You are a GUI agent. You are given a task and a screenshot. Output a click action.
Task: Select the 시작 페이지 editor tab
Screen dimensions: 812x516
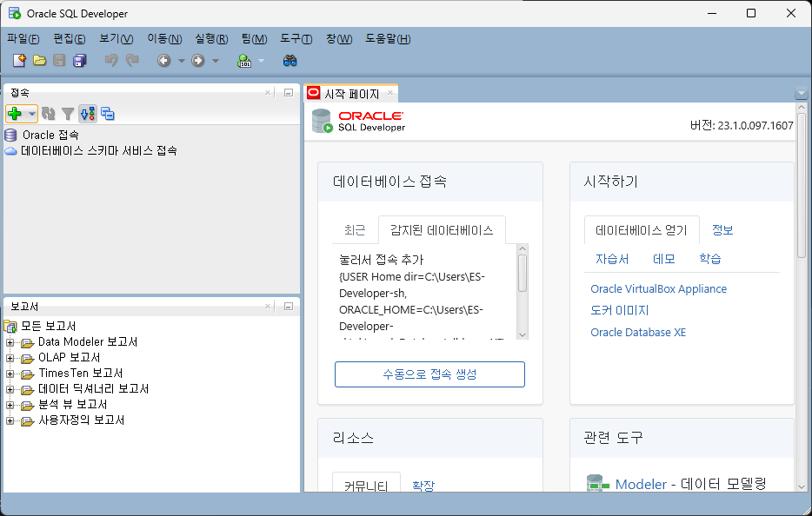pyautogui.click(x=351, y=94)
